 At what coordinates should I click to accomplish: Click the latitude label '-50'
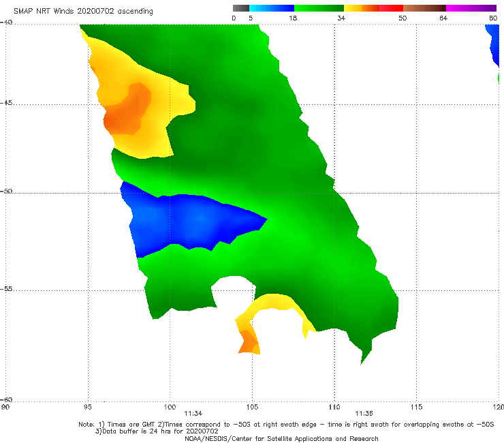[6, 192]
